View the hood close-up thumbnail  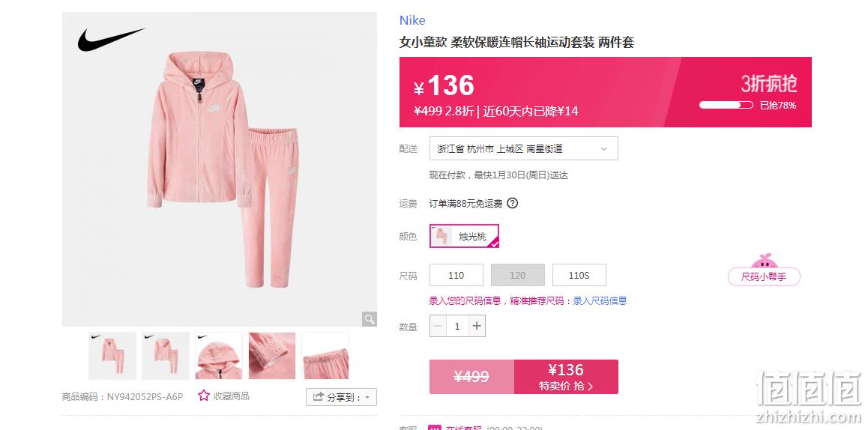point(219,355)
